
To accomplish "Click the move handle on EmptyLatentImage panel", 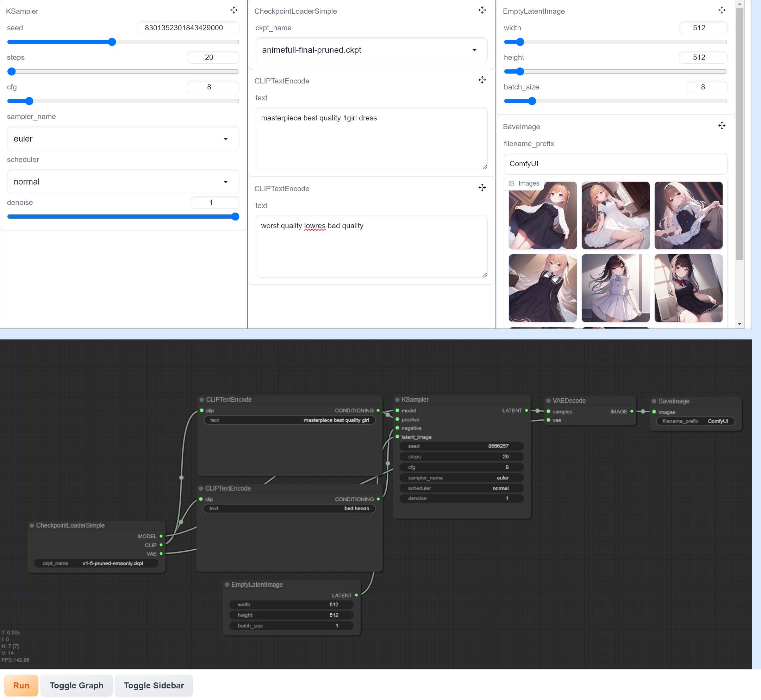I will [721, 10].
